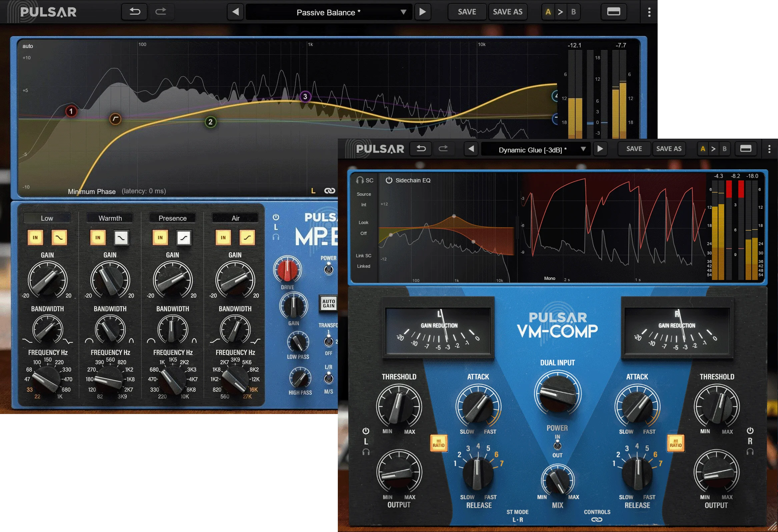778x532 pixels.
Task: Open Look Off lookahead selector
Action: tap(363, 228)
